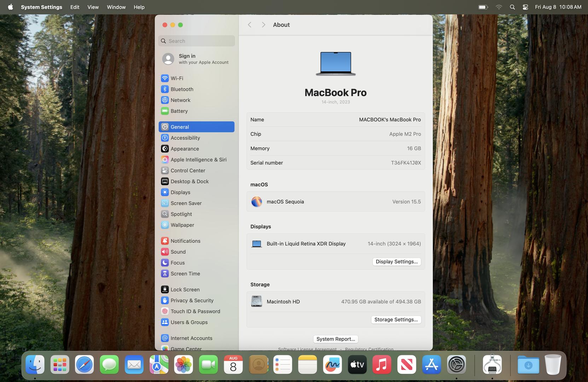Select Accessibility in sidebar
The image size is (588, 382).
(x=196, y=138)
